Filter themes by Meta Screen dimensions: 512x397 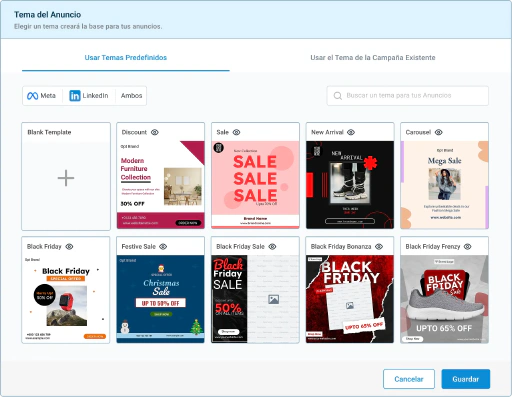[42, 96]
